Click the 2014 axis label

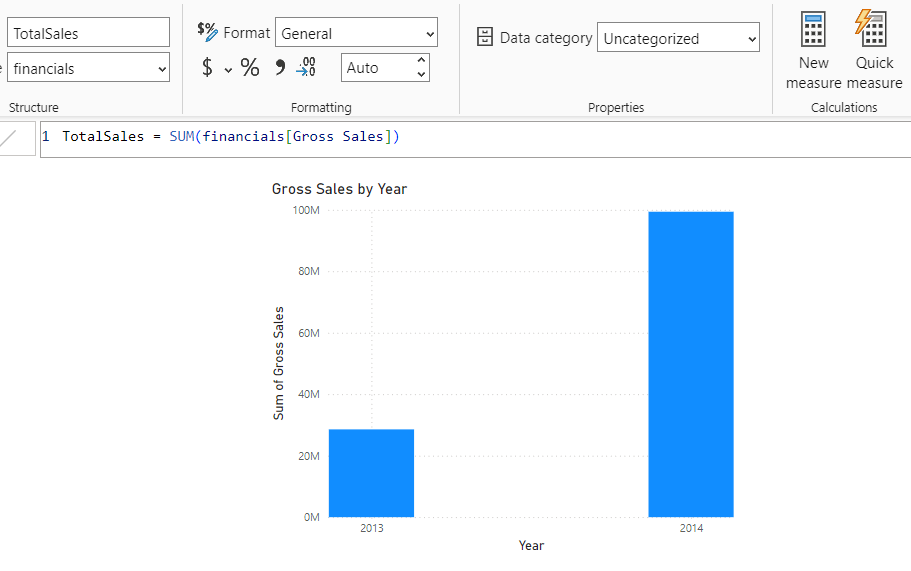(x=691, y=528)
